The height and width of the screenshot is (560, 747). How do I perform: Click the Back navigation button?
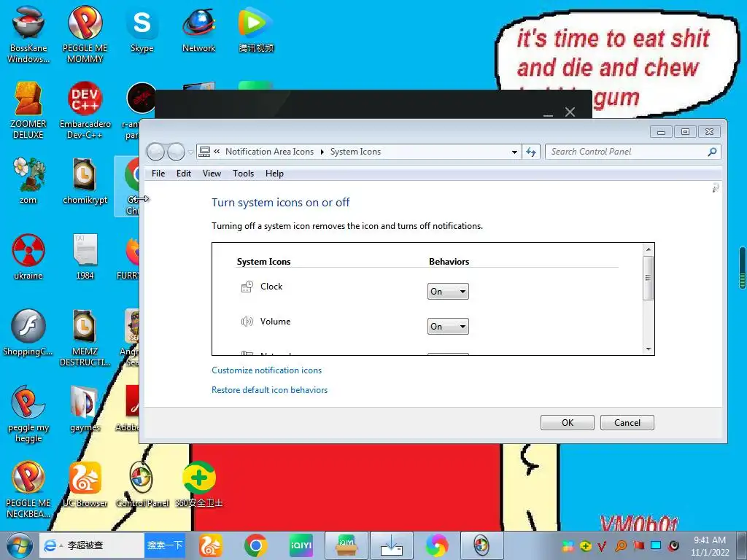click(x=156, y=152)
